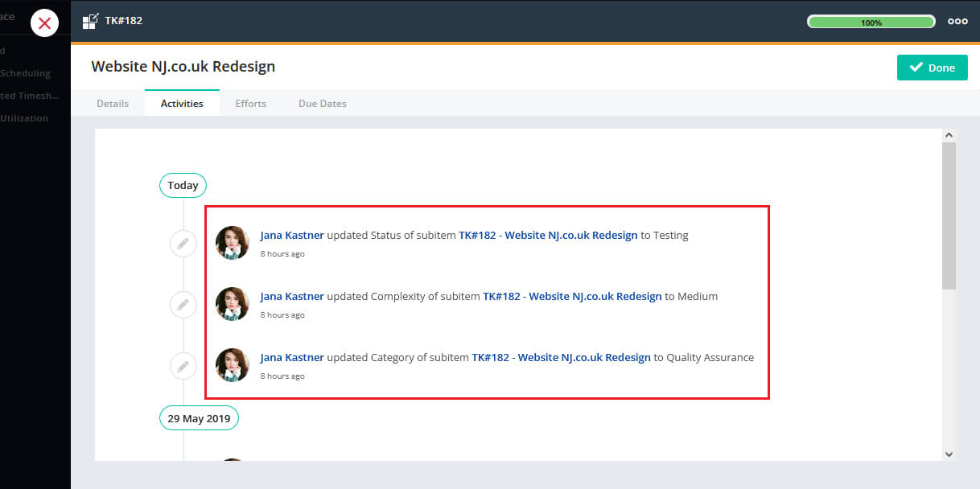Click the Today timeline marker

[x=183, y=185]
